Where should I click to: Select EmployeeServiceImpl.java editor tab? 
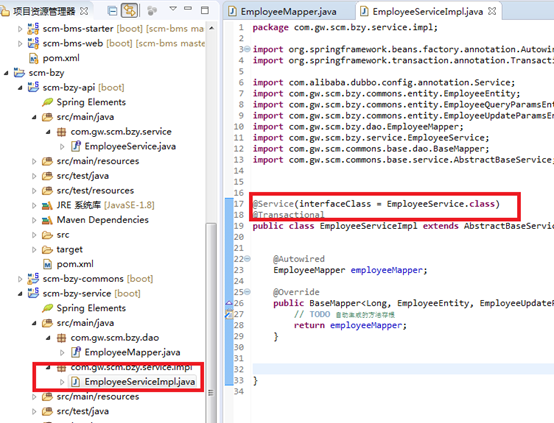(427, 12)
